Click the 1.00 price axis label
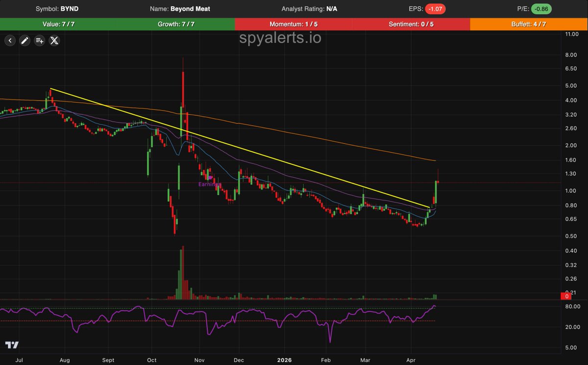 pos(570,191)
